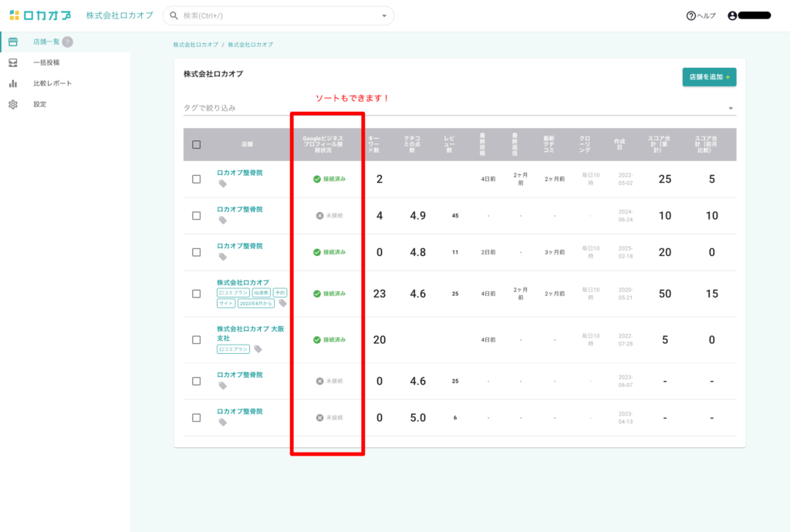Click 接続済み status of ロカオプ整骨院 with 2 keywords
The width and height of the screenshot is (790, 532).
(329, 179)
